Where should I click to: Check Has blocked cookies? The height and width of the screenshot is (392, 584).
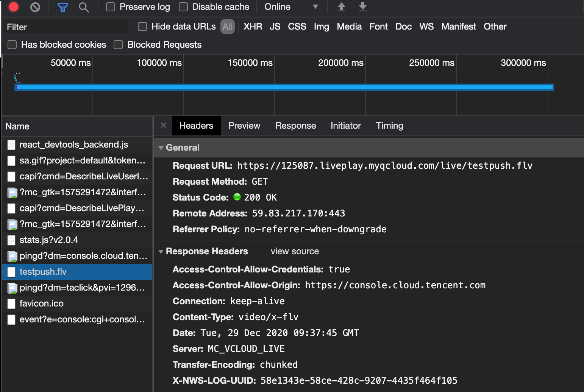12,45
